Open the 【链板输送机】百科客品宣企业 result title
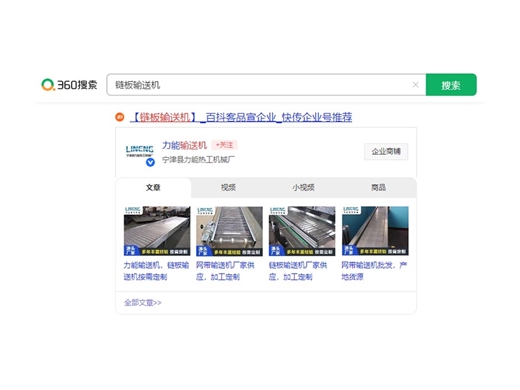This screenshot has height=390, width=520. pyautogui.click(x=241, y=117)
